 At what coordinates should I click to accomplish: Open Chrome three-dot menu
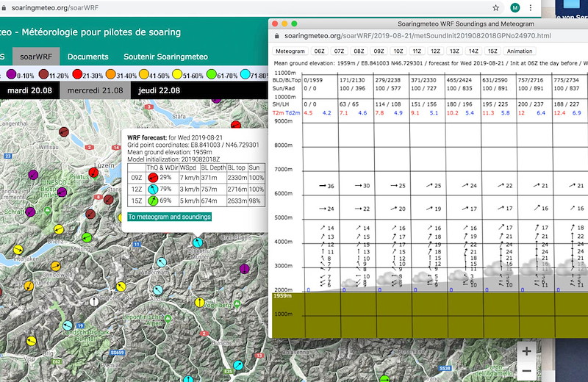530,8
